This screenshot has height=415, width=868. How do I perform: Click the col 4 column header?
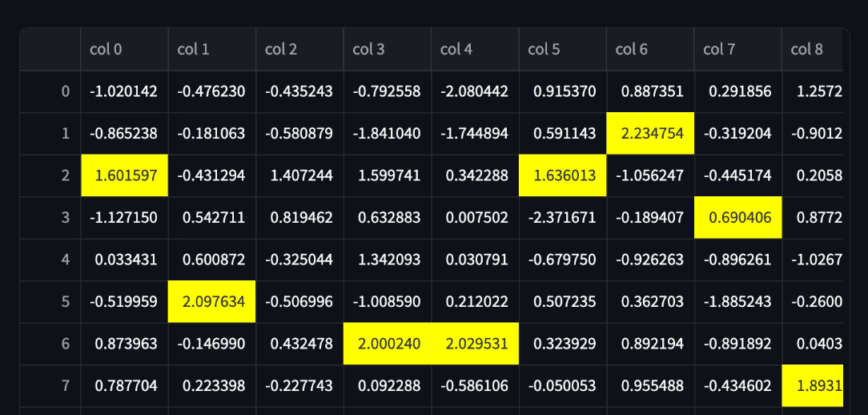tap(475, 50)
